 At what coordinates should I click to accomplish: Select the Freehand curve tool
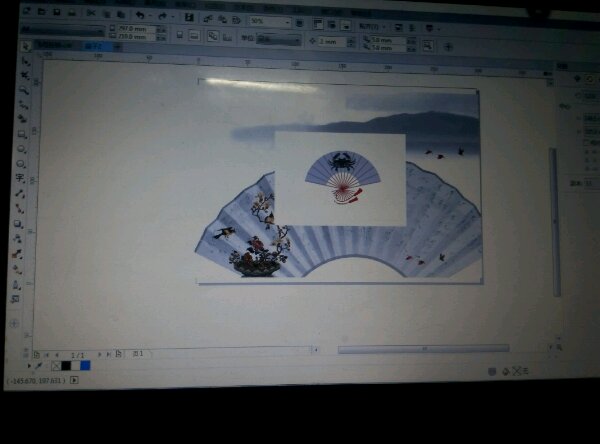pyautogui.click(x=23, y=104)
